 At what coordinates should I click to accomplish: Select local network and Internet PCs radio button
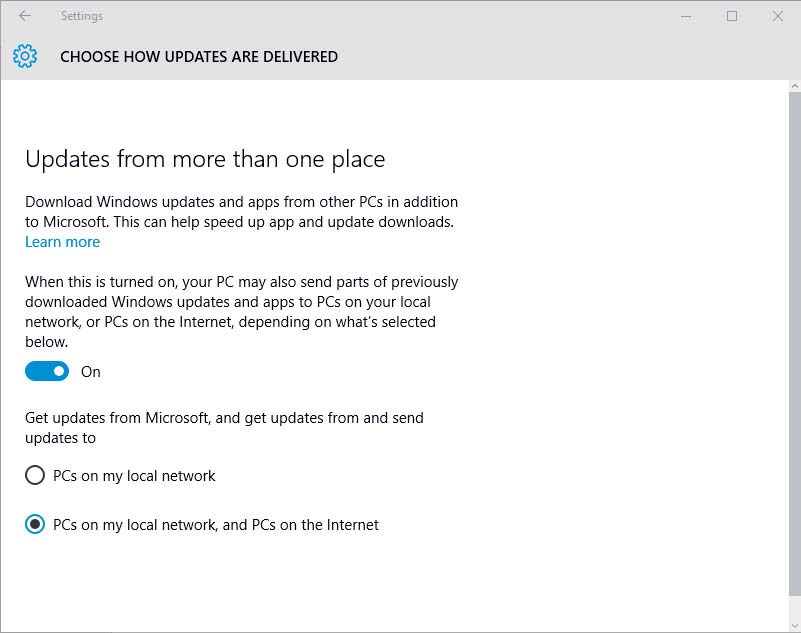click(35, 524)
